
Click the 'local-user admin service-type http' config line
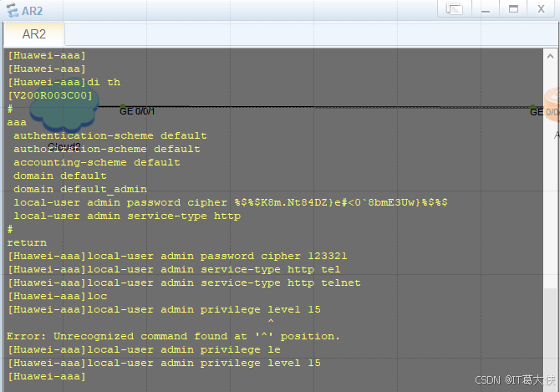click(127, 216)
